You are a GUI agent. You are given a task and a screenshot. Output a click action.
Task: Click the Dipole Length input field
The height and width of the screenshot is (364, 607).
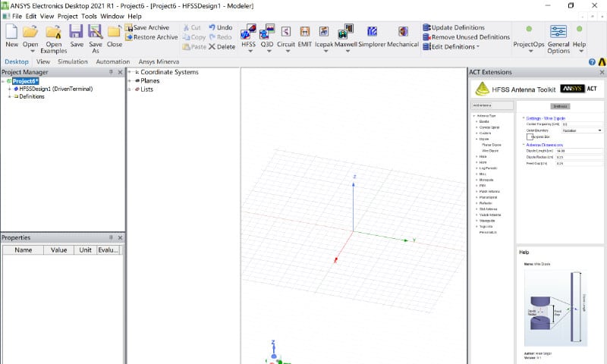[x=579, y=151]
